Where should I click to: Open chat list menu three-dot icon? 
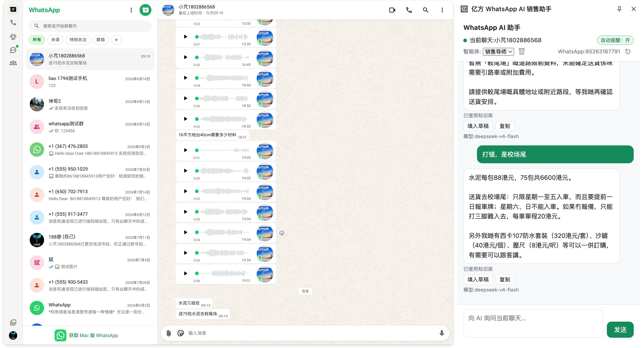131,10
